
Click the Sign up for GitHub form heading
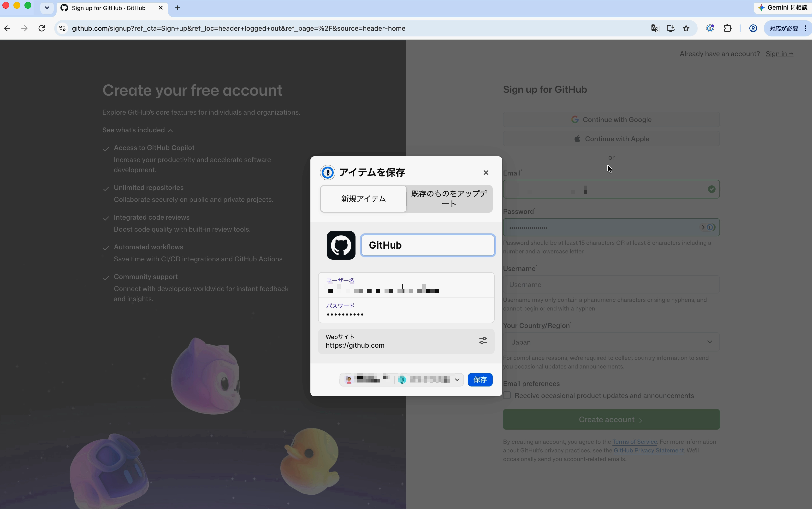545,89
